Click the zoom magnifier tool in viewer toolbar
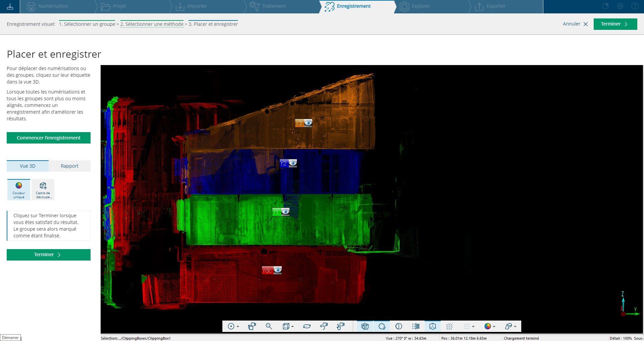644x341 pixels. click(269, 326)
